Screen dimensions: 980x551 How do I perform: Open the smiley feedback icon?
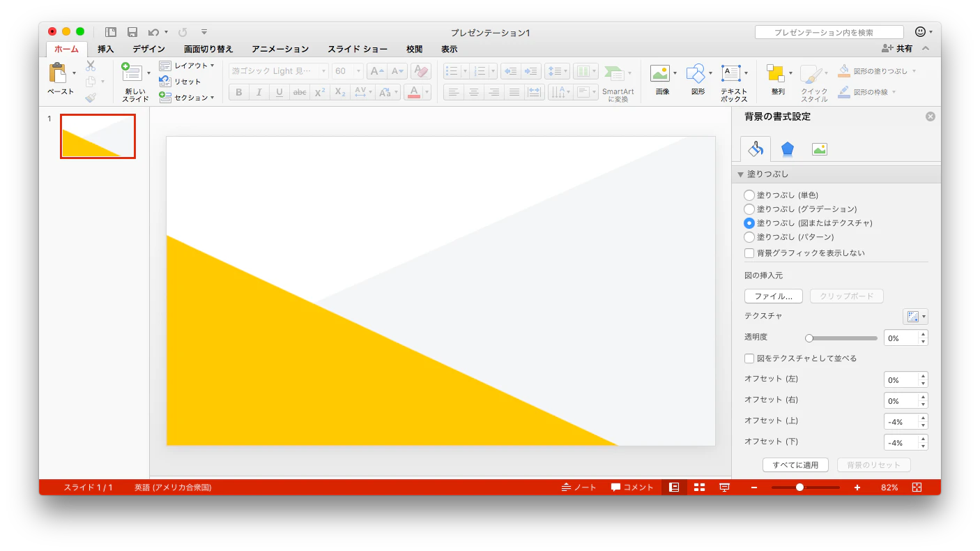click(x=920, y=32)
